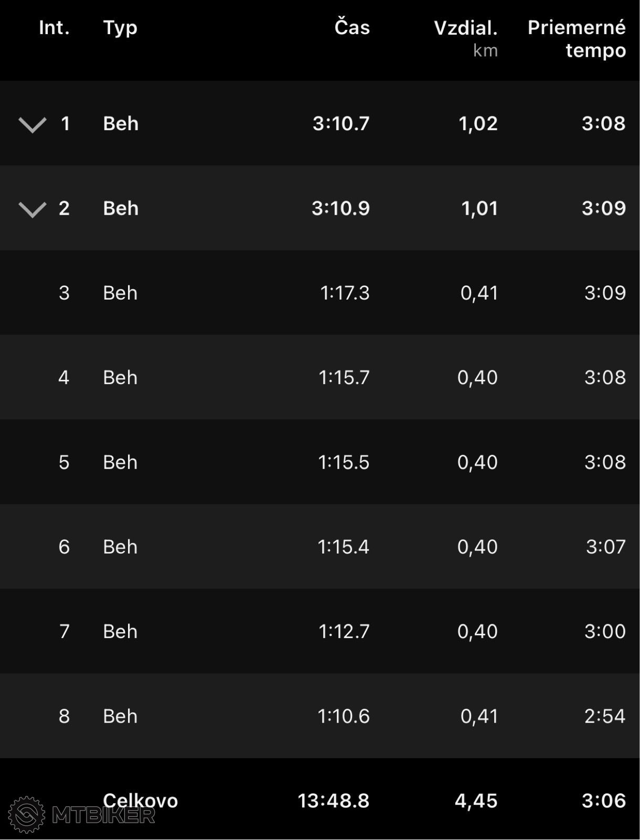Screen dimensions: 640x840
Task: Open interval 4 row with time 1:15.7
Action: pos(320,377)
